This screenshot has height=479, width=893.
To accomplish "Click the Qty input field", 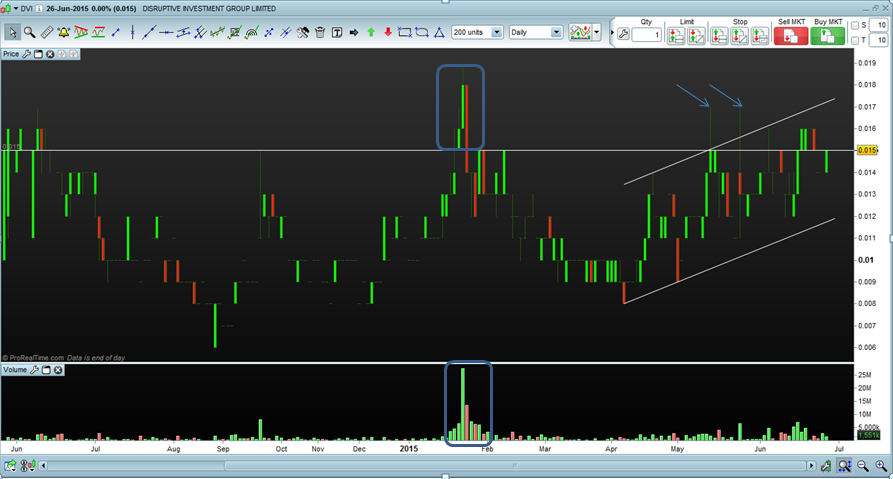I will point(646,35).
